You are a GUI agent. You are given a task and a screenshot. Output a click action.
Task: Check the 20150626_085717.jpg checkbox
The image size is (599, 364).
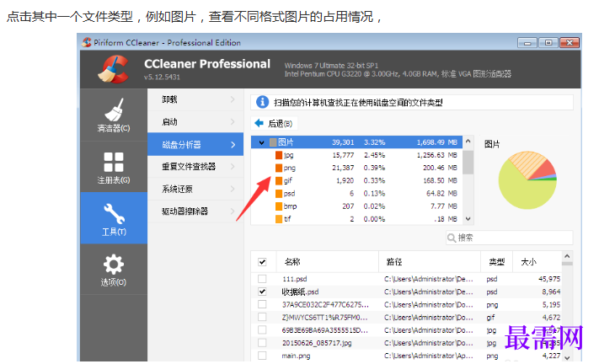pos(262,343)
